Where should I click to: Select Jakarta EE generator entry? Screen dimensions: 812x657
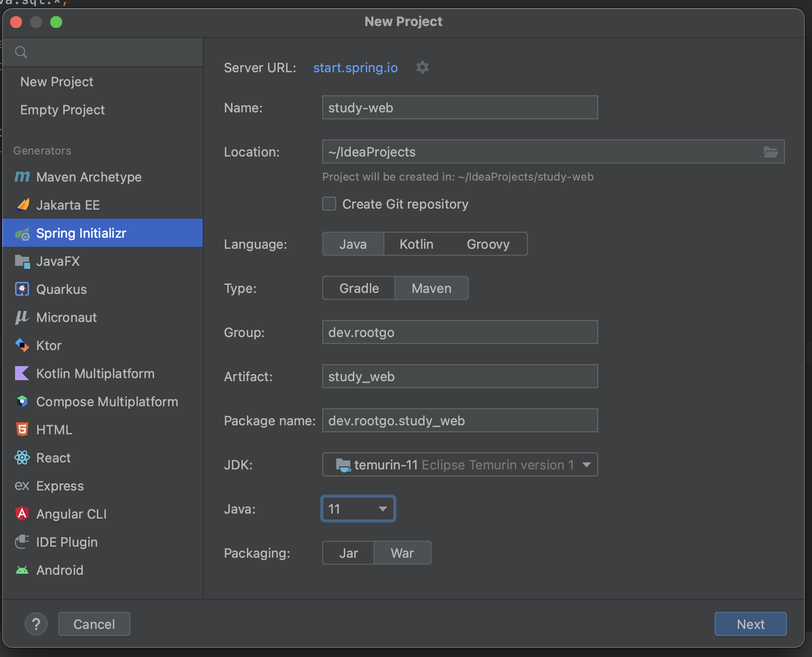[102, 205]
